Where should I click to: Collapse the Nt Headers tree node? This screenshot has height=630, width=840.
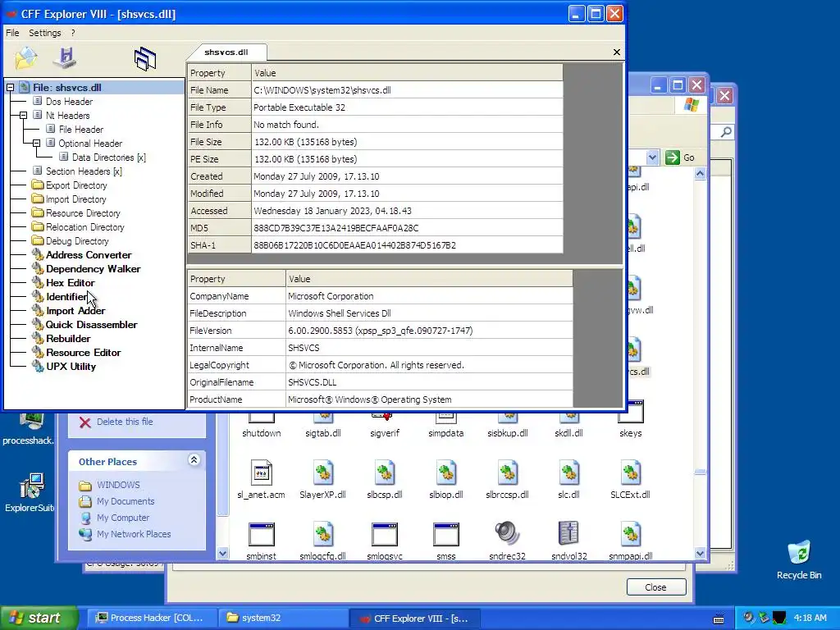pos(23,115)
